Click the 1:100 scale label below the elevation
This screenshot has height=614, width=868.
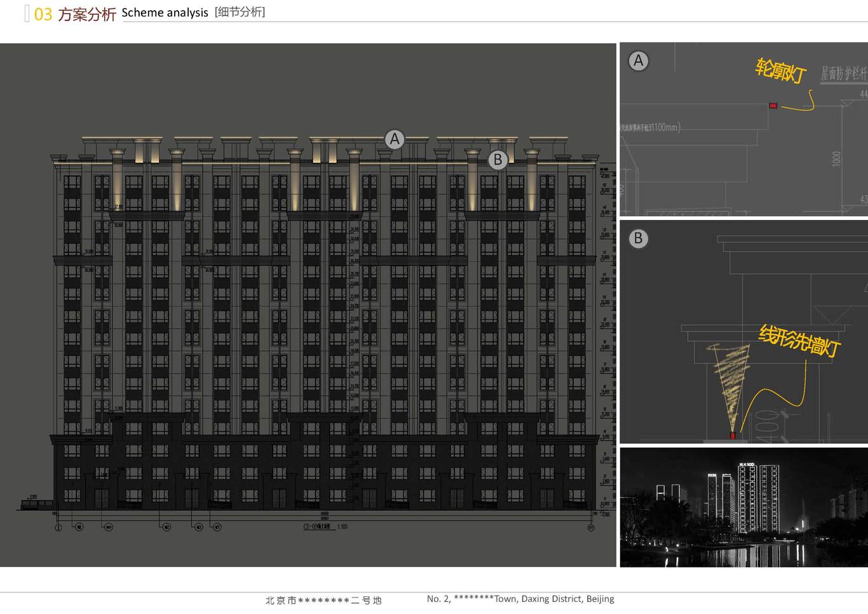(342, 527)
